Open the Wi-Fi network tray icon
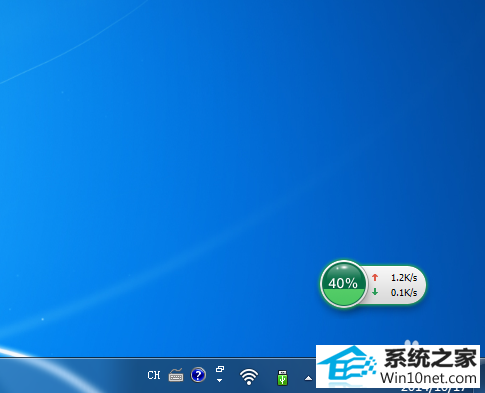Screen dimensions: 485x393 coord(249,377)
